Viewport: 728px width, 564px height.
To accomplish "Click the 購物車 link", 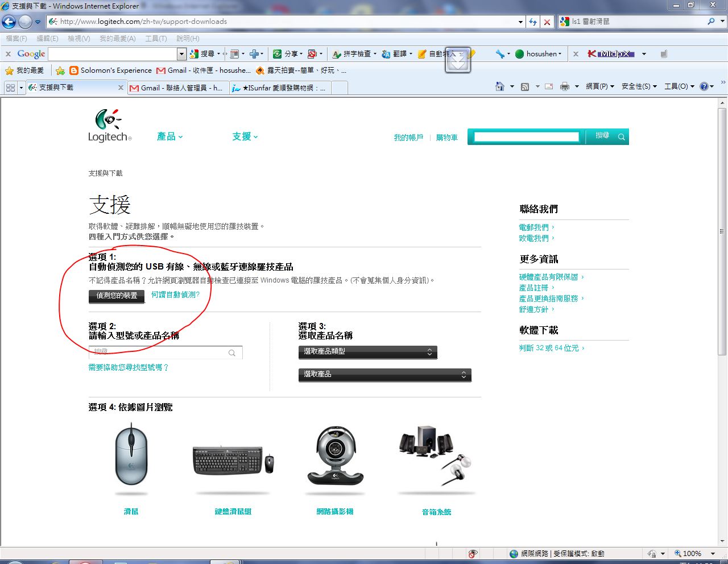I will tap(446, 138).
